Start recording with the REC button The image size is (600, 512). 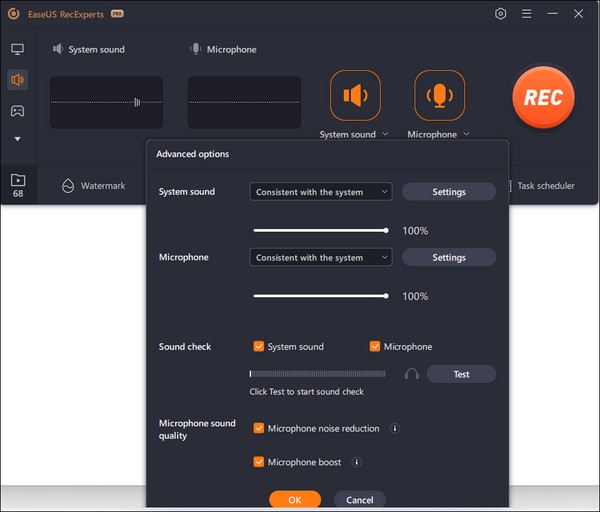point(543,97)
